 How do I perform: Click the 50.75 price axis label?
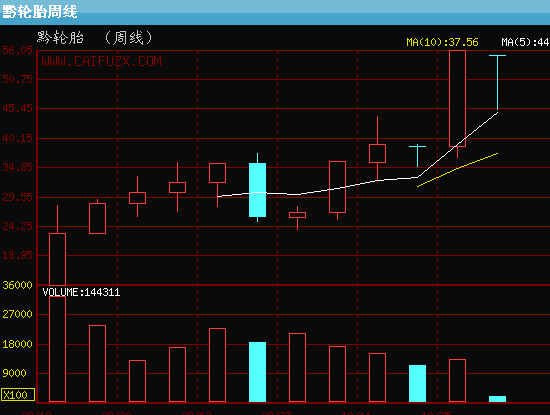[x=17, y=79]
